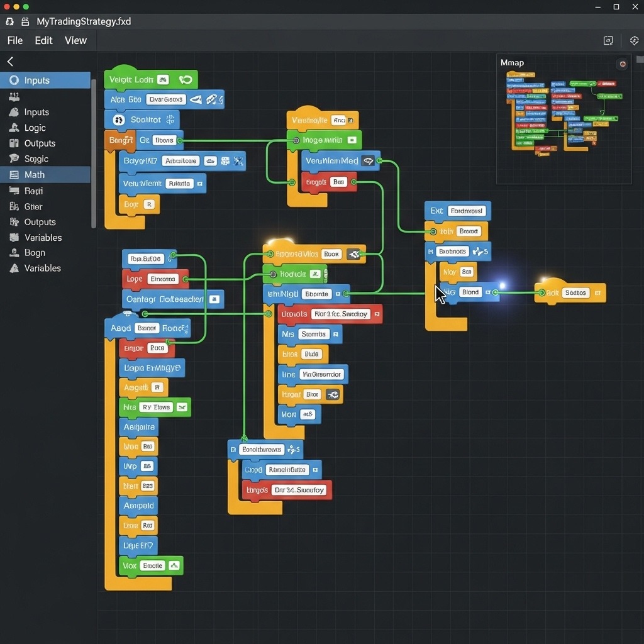Click the Dvar Gisoxs field

(165, 99)
